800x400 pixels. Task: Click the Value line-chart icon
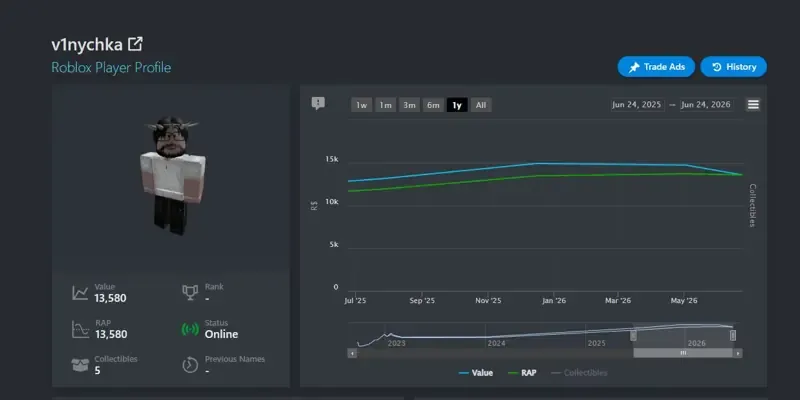[x=80, y=293]
